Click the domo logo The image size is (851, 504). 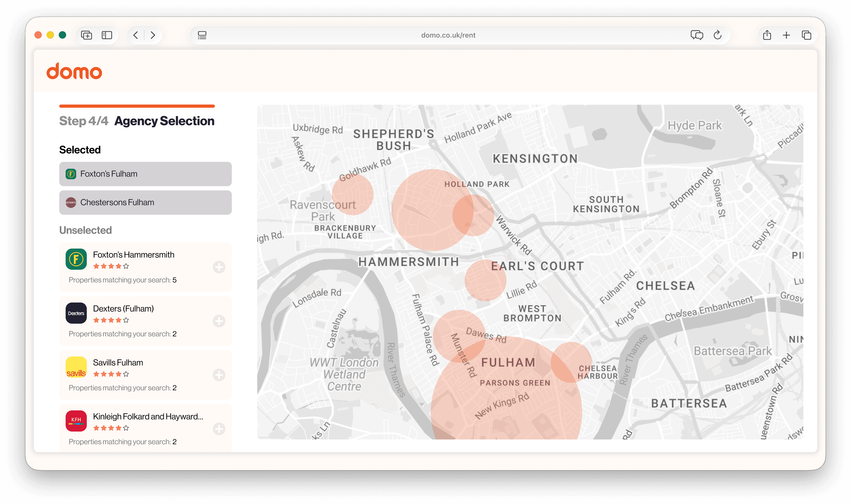click(74, 71)
